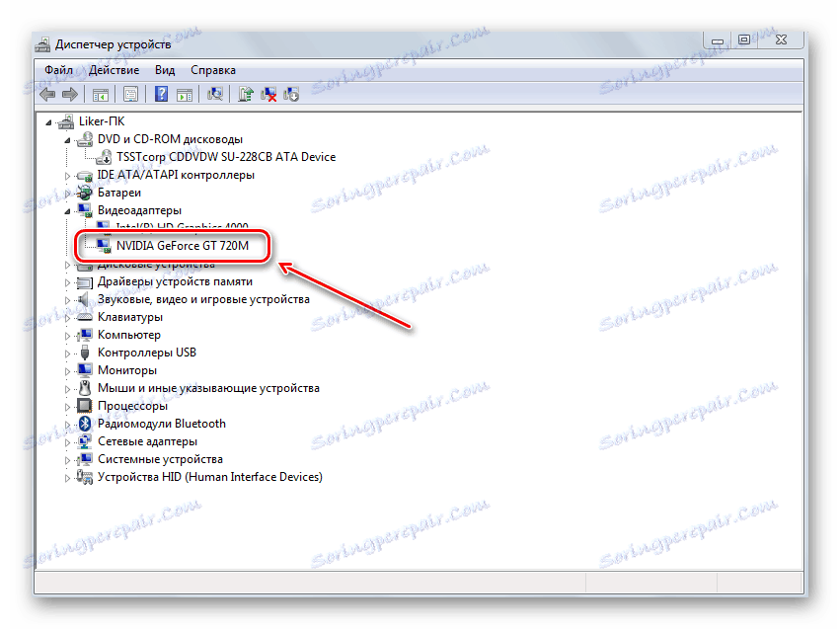Select the Liker-ПК root computer node
This screenshot has height=629, width=840.
pos(102,121)
